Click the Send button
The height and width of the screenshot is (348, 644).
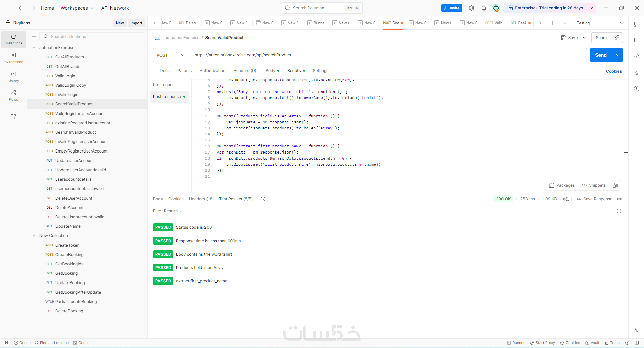click(x=601, y=55)
